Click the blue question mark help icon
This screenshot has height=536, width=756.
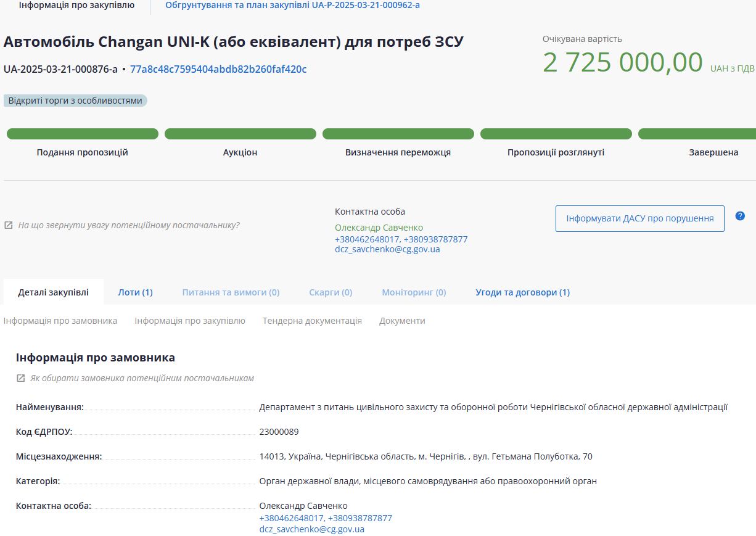click(740, 216)
